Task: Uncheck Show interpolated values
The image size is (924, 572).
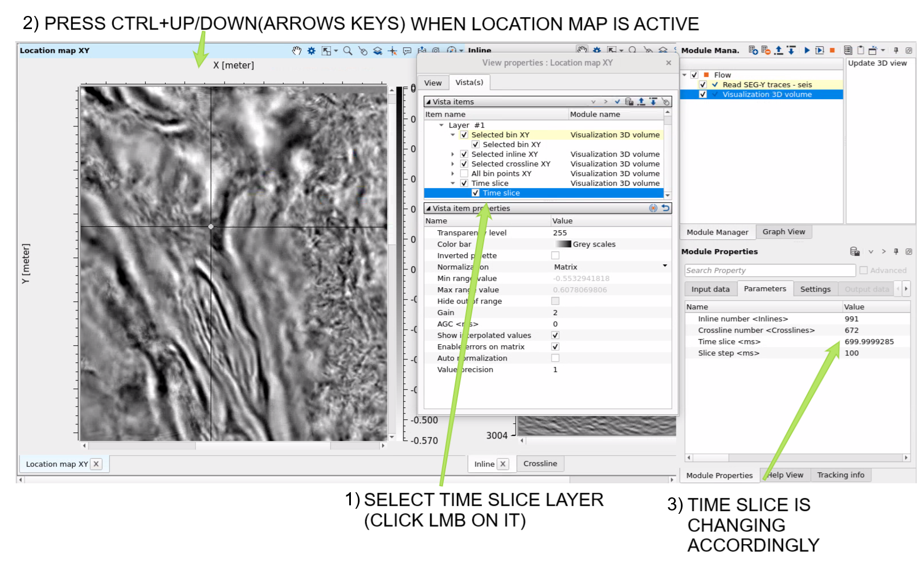Action: pos(555,336)
